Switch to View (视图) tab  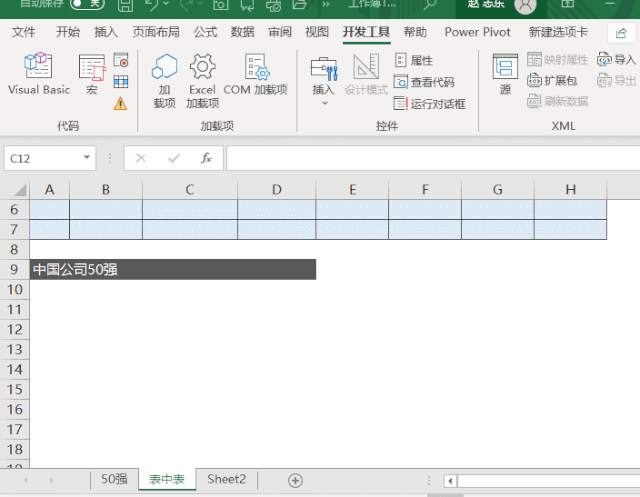coord(317,32)
